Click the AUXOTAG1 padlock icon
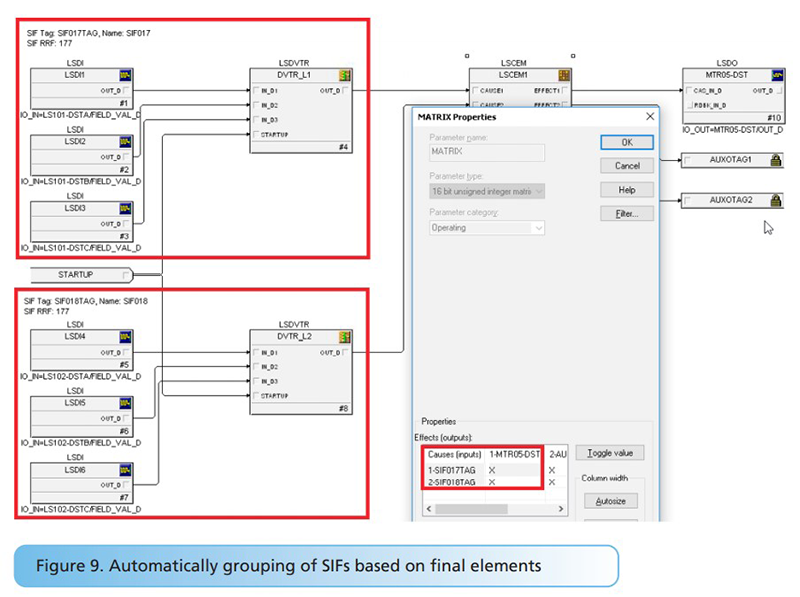 [776, 160]
